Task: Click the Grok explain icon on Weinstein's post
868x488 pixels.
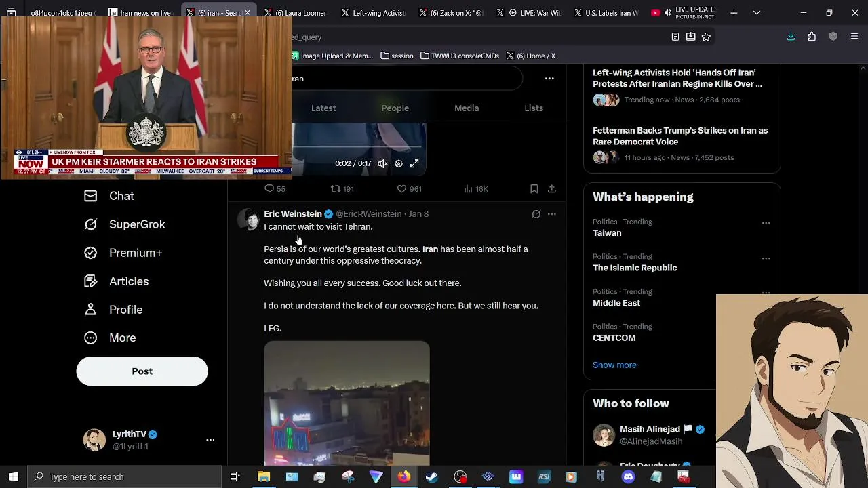Action: 536,214
